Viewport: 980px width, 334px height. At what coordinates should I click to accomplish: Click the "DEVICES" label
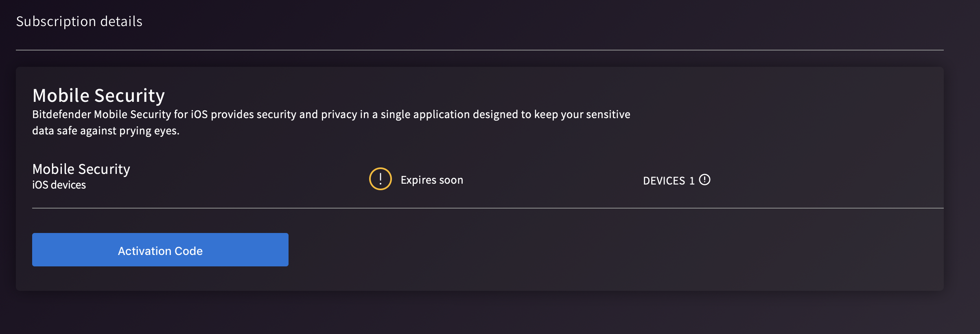664,181
